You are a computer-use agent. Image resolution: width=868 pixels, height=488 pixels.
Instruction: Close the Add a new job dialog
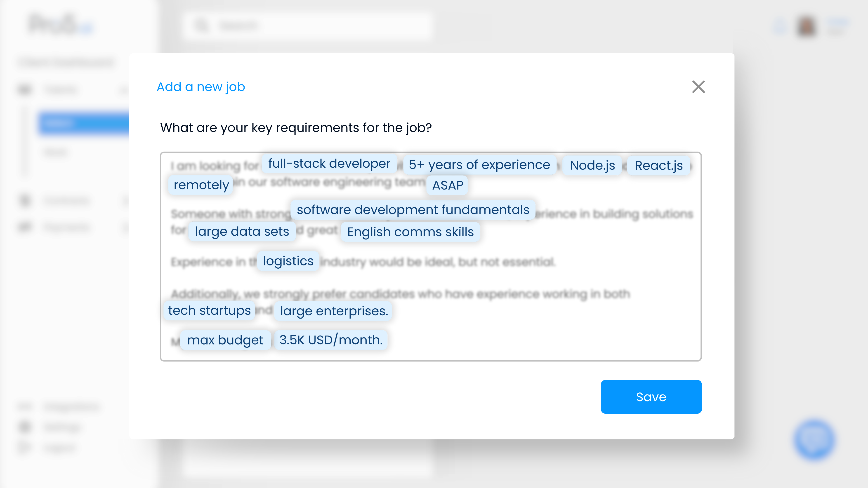698,87
